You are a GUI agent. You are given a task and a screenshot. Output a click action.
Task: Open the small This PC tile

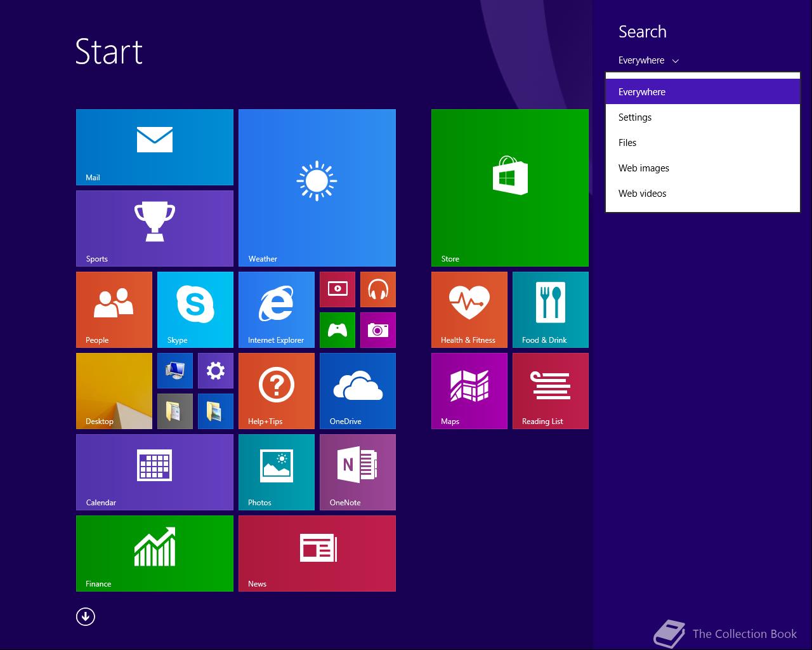point(175,371)
